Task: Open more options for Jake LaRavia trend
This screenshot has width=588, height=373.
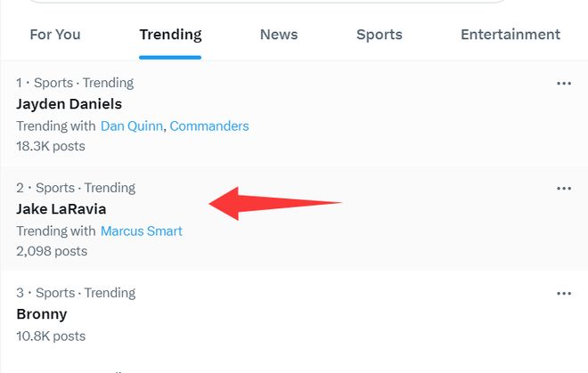Action: [563, 189]
